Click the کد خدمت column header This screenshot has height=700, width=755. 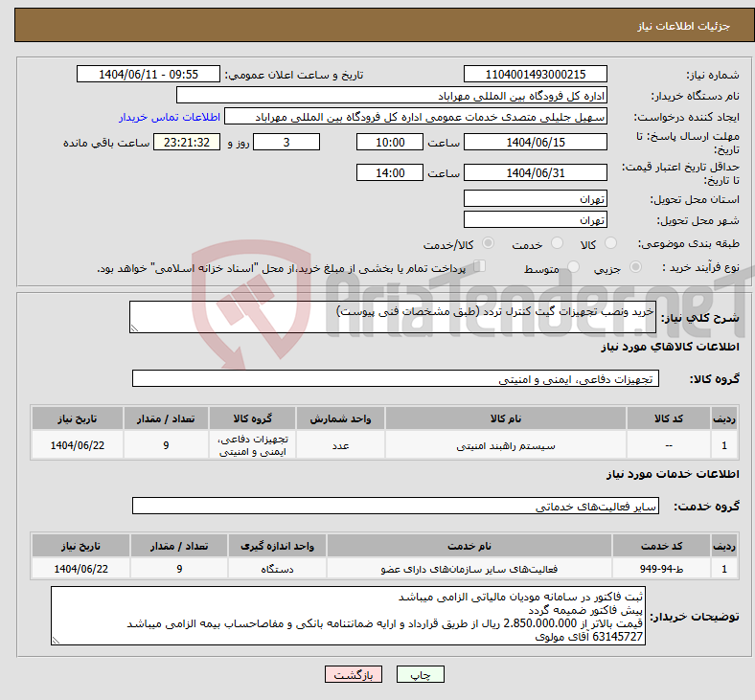pyautogui.click(x=662, y=546)
